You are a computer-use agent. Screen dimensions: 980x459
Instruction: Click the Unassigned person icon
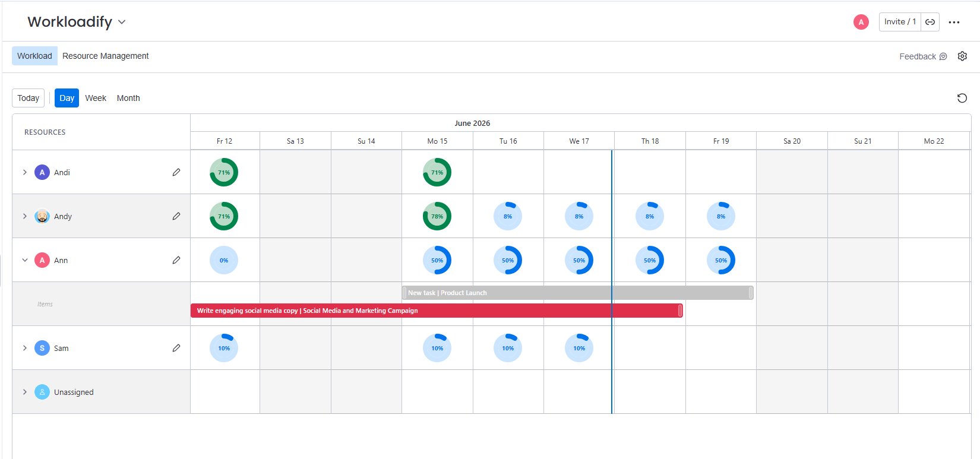point(42,392)
